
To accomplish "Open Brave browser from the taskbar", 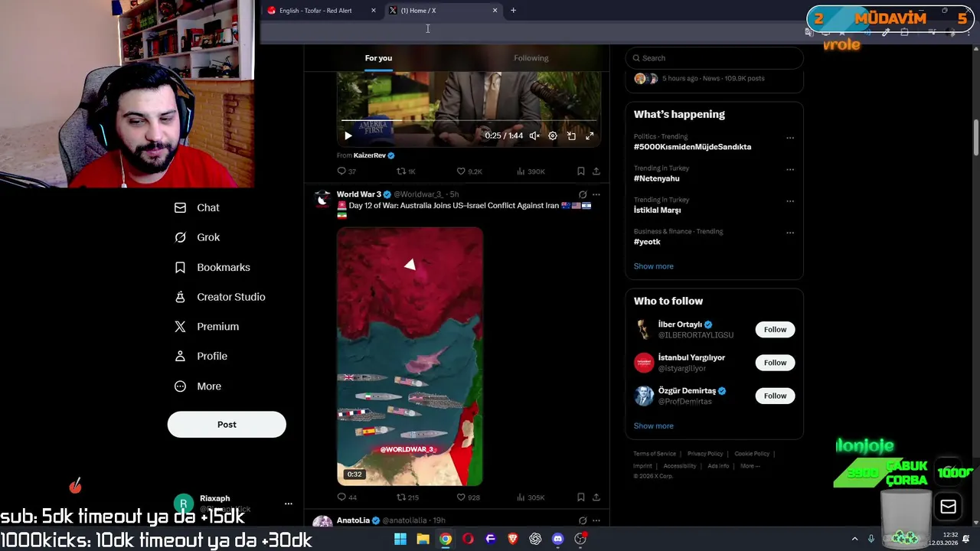I will pos(513,539).
